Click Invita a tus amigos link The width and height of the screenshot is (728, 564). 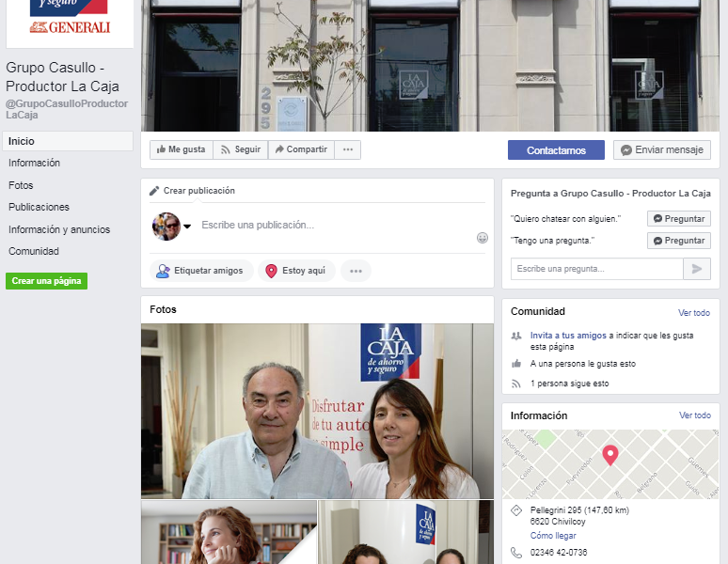pyautogui.click(x=568, y=336)
